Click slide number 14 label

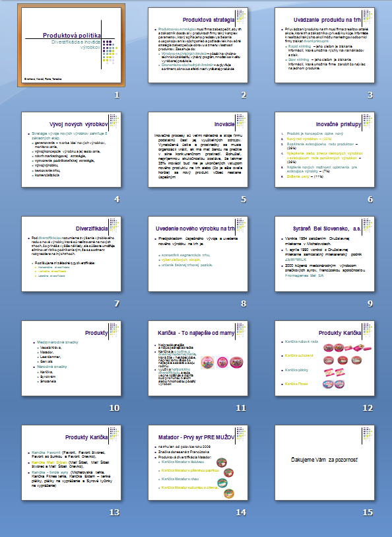(x=241, y=513)
